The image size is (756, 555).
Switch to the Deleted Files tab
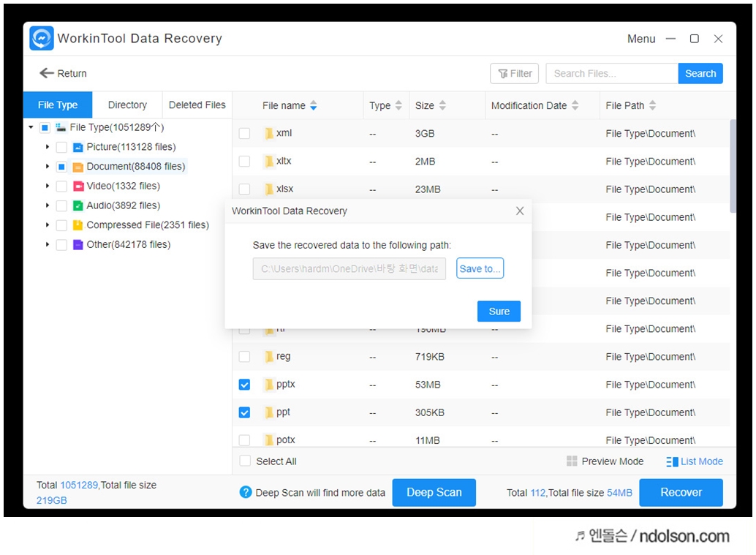(x=197, y=105)
